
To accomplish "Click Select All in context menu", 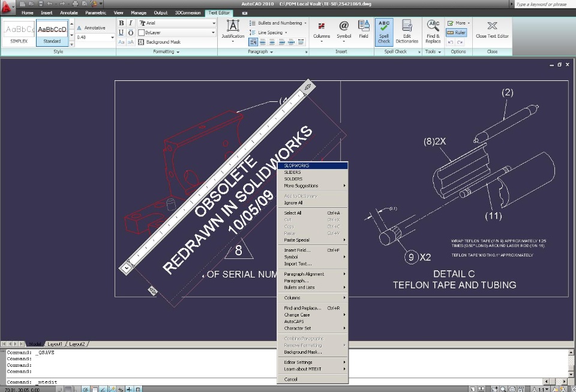I will point(312,213).
